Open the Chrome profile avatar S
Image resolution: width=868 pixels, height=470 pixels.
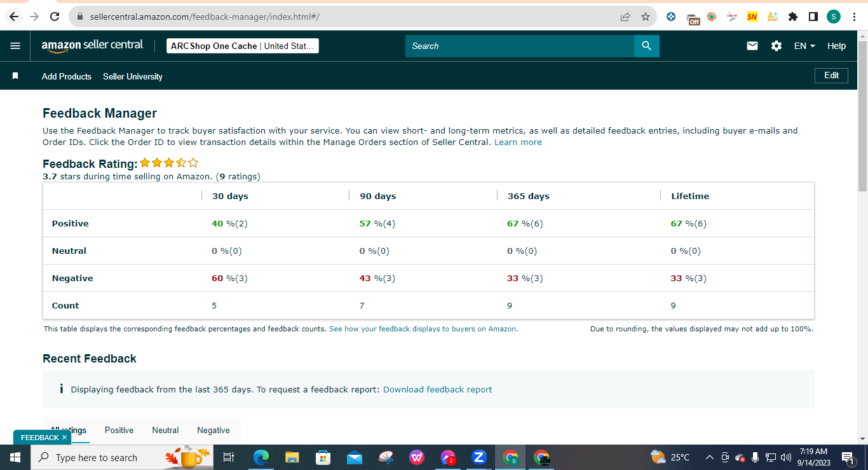click(834, 17)
